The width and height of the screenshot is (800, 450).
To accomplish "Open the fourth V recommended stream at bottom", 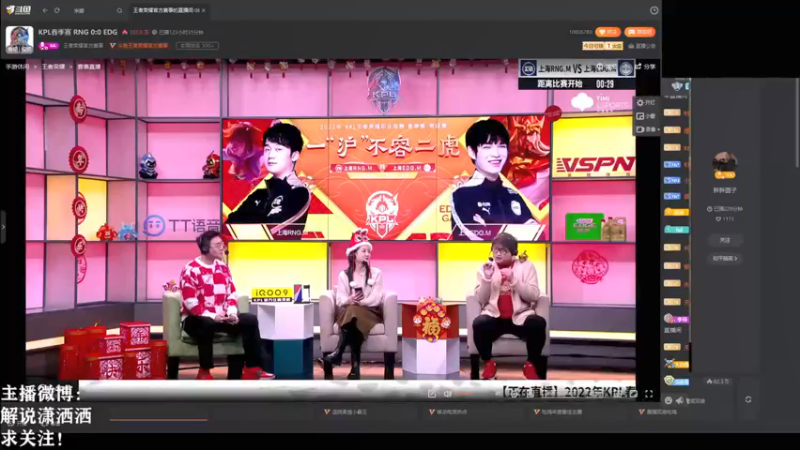I will pyautogui.click(x=659, y=412).
